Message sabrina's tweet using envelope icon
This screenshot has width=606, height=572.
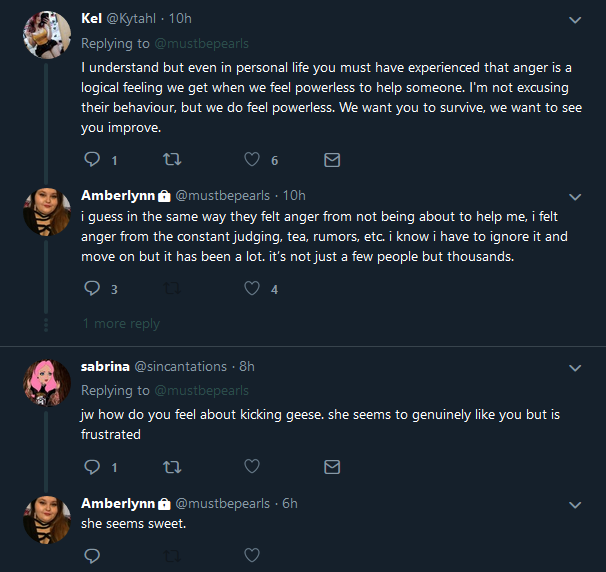pyautogui.click(x=332, y=467)
